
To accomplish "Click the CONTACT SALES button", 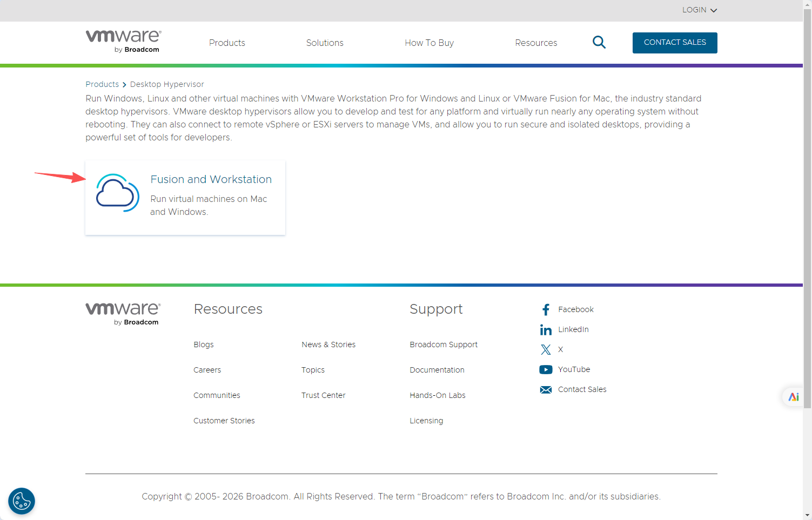I will (x=675, y=43).
